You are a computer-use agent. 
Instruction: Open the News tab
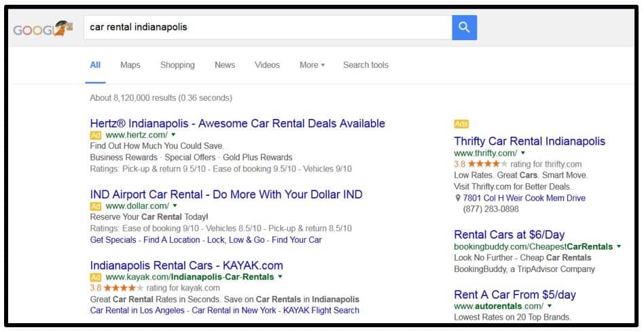coord(225,65)
